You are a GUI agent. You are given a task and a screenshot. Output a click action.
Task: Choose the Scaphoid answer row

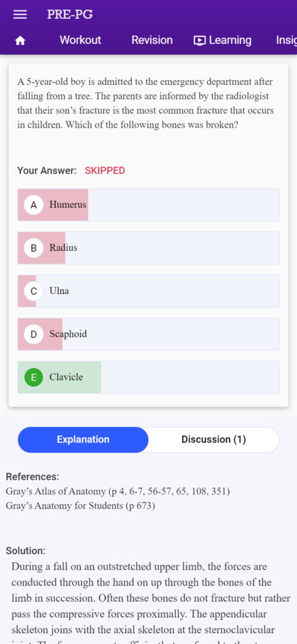point(148,334)
